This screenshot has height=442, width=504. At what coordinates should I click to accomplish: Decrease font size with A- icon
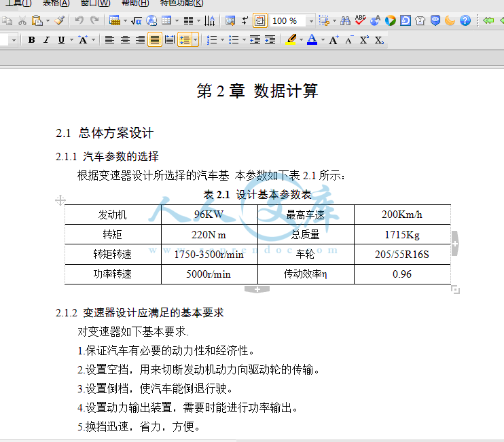(349, 40)
